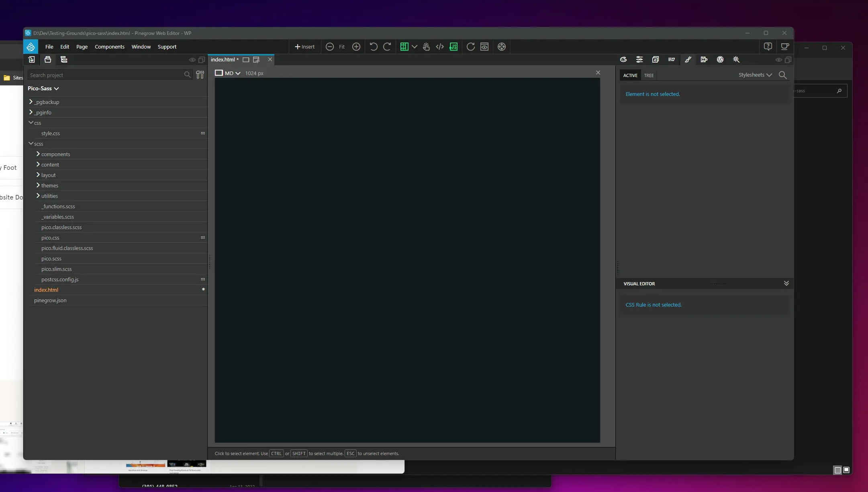The height and width of the screenshot is (492, 868).
Task: Toggle JavaScript execution with JS icon
Action: [453, 47]
